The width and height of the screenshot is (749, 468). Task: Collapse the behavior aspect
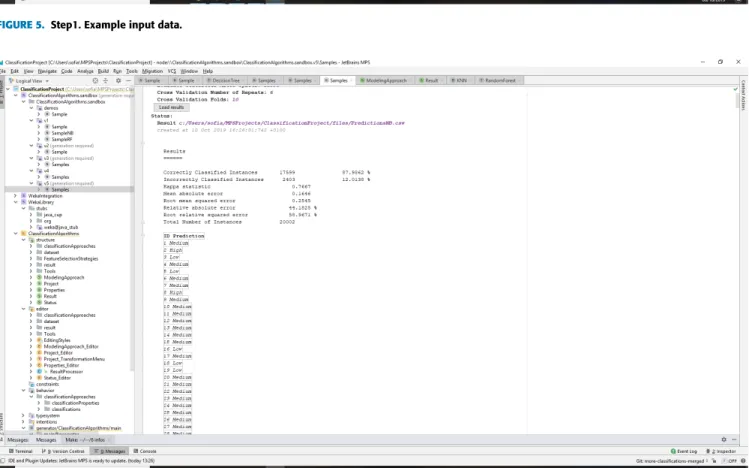pyautogui.click(x=23, y=390)
